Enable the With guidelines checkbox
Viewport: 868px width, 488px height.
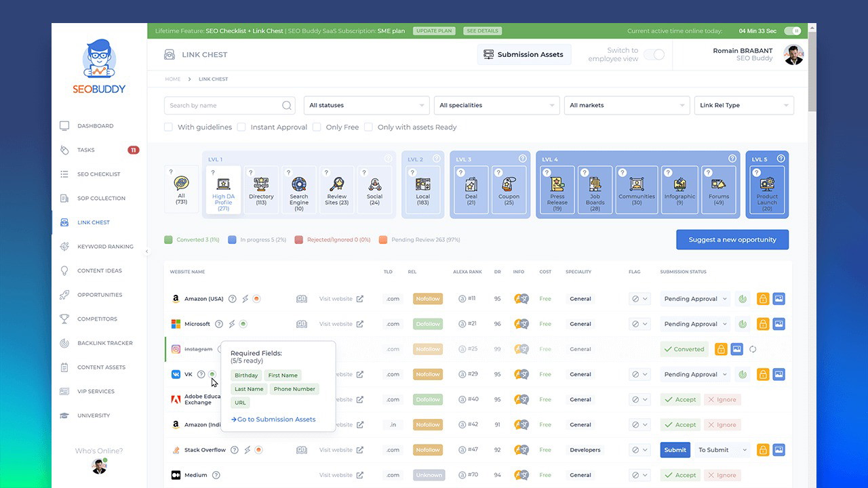pyautogui.click(x=169, y=127)
